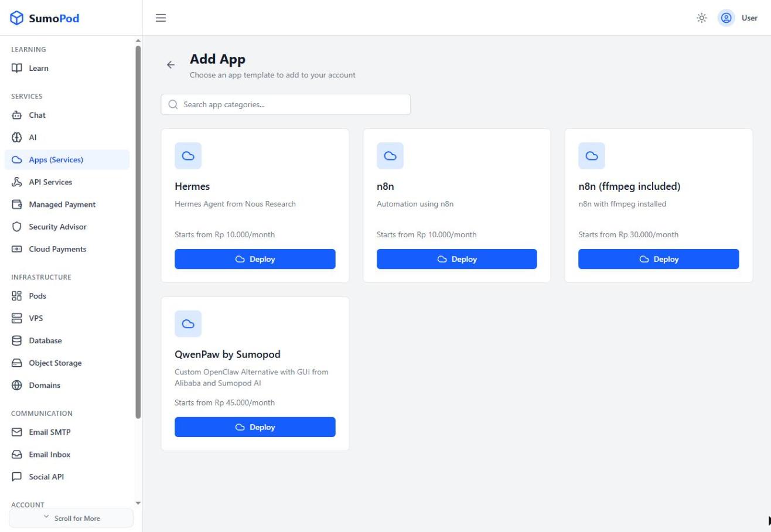Open Cloud Payments in the sidebar

point(67,249)
